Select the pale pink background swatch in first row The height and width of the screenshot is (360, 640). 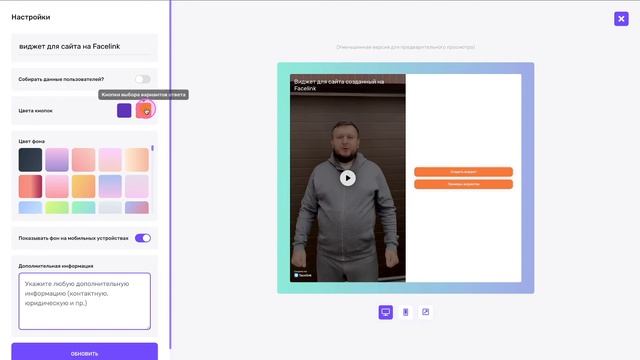pos(110,160)
